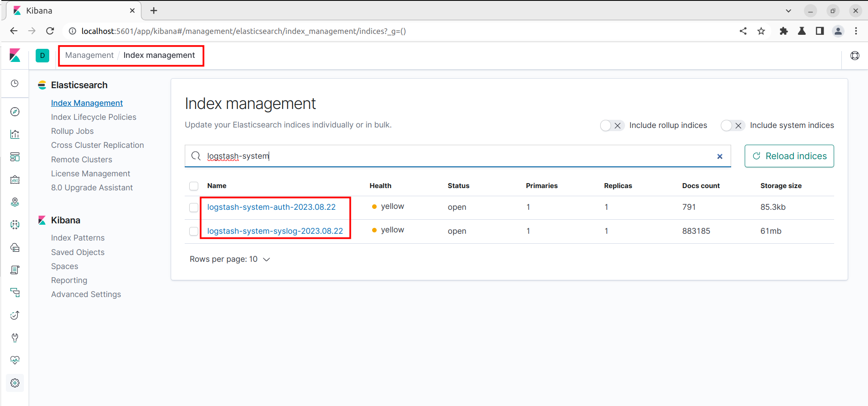The height and width of the screenshot is (406, 868).
Task: Open the browser share icon
Action: pyautogui.click(x=743, y=31)
